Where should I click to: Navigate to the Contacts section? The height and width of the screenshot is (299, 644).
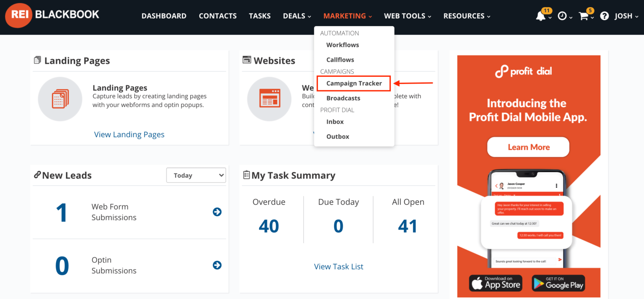[218, 16]
